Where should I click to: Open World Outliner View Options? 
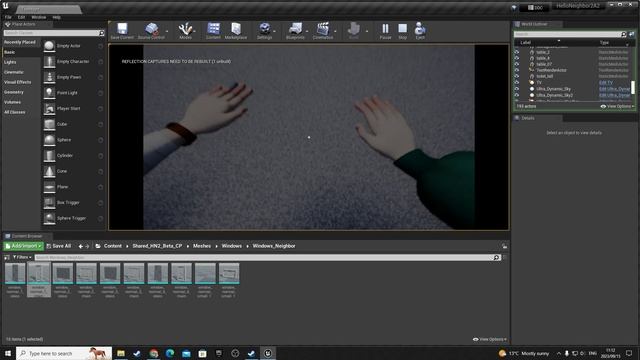[617, 107]
